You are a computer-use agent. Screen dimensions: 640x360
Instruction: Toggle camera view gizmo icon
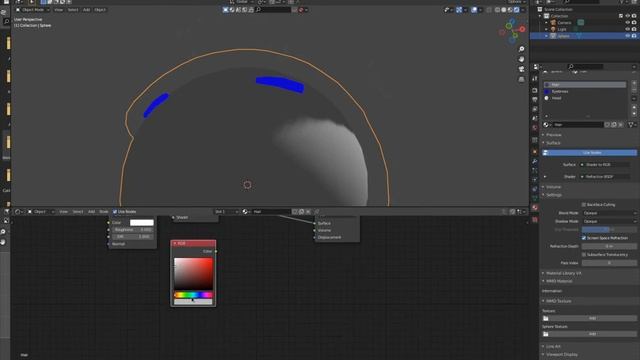pos(521,69)
